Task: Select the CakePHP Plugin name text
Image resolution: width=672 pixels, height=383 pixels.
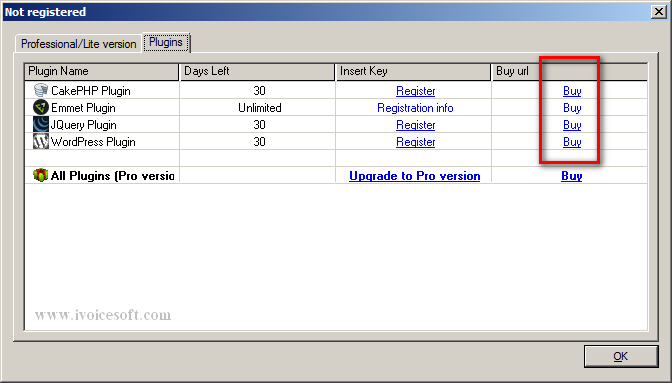Action: click(90, 91)
